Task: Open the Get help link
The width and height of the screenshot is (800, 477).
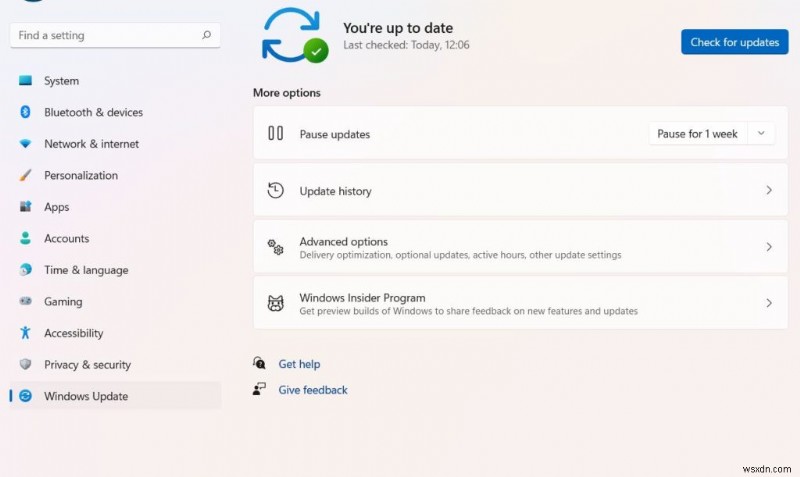Action: [x=299, y=364]
